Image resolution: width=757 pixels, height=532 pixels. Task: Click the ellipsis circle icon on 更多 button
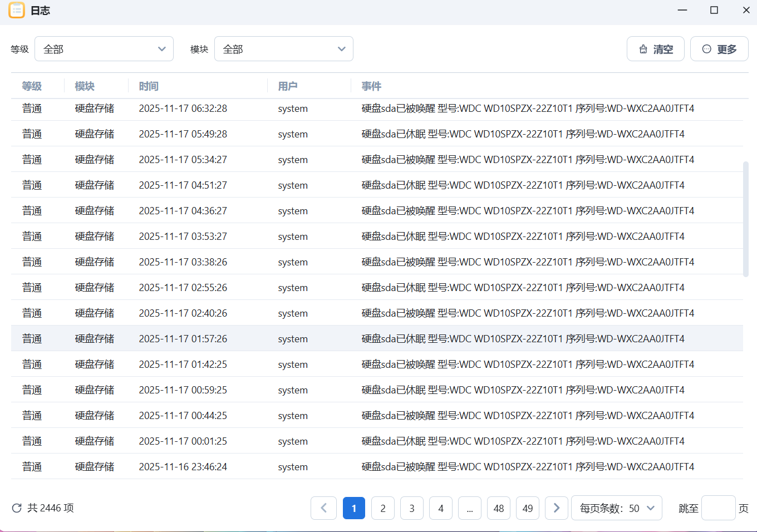(x=708, y=49)
